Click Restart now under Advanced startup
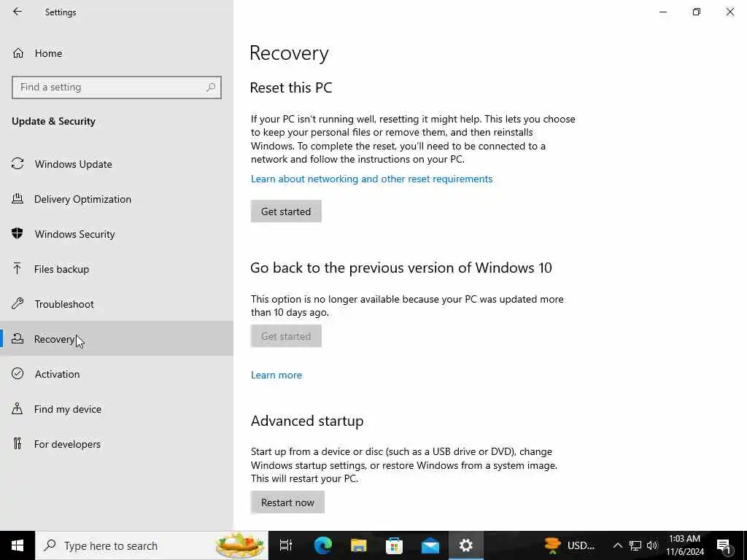 point(287,502)
